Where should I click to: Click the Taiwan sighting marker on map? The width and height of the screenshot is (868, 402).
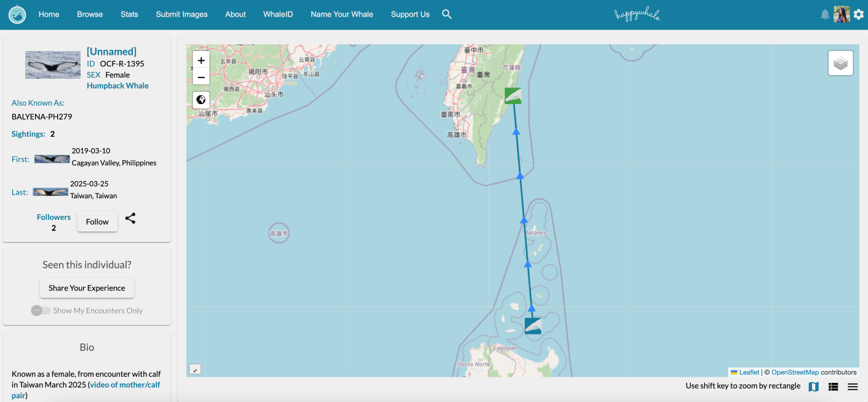(x=513, y=95)
